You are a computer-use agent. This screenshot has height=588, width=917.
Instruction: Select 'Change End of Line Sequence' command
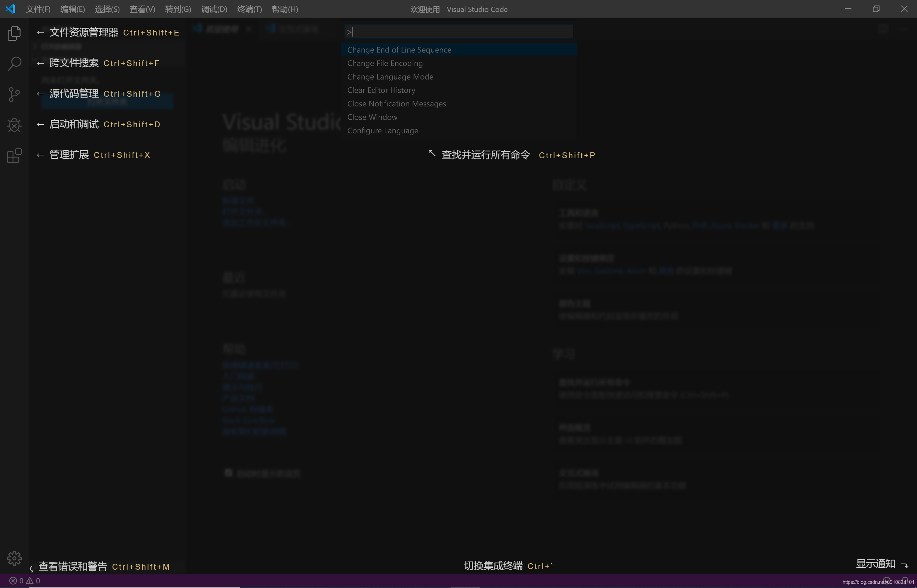click(459, 50)
